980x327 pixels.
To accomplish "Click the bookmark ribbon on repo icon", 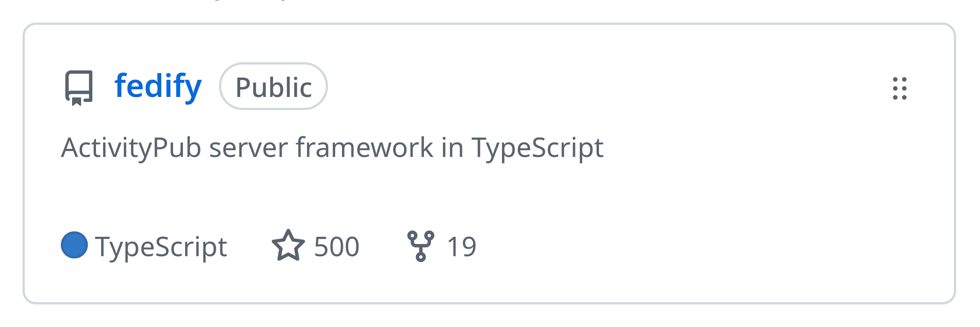I will pyautogui.click(x=77, y=101).
